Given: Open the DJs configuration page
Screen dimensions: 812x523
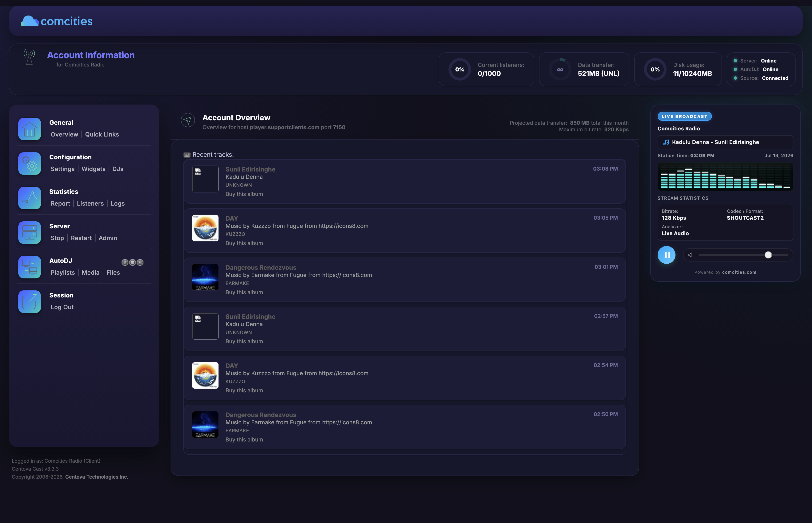Looking at the screenshot, I should (x=118, y=169).
